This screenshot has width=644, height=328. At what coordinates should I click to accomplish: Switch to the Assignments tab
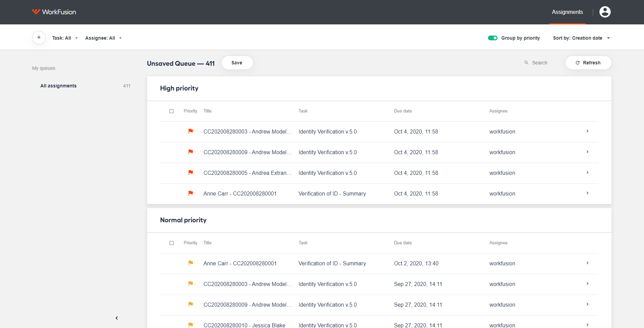click(567, 12)
